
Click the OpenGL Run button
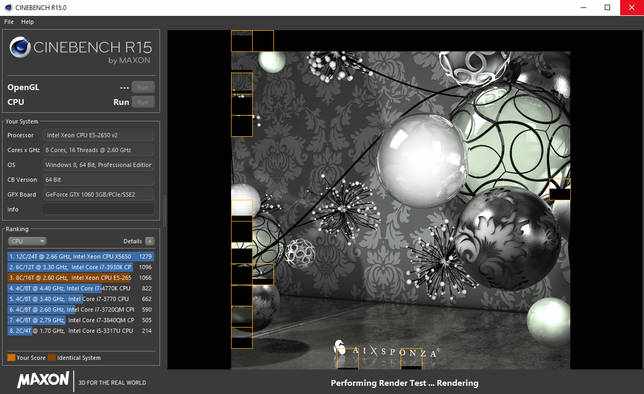pos(143,87)
